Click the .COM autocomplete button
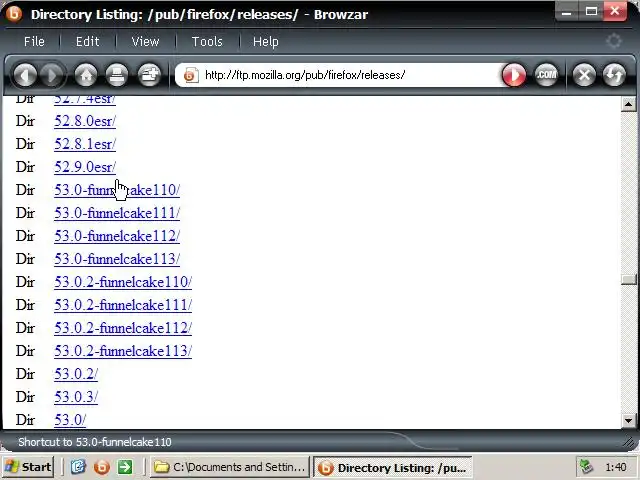The width and height of the screenshot is (640, 480). 546,75
